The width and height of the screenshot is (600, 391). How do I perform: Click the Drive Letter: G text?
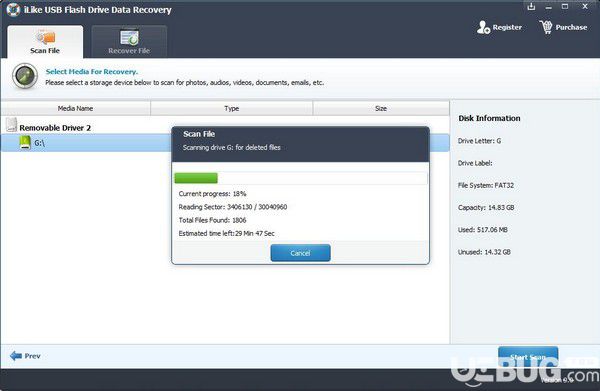tap(479, 141)
